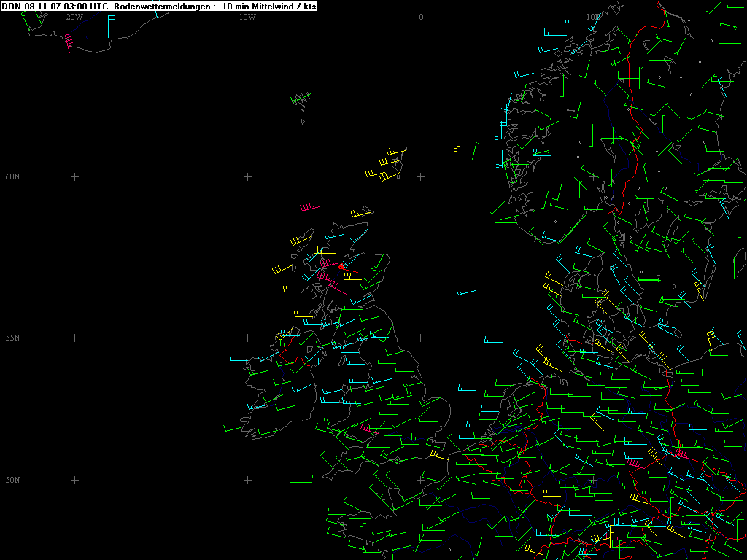Click the white wind barb near the 50N/10W cross

(x=301, y=482)
